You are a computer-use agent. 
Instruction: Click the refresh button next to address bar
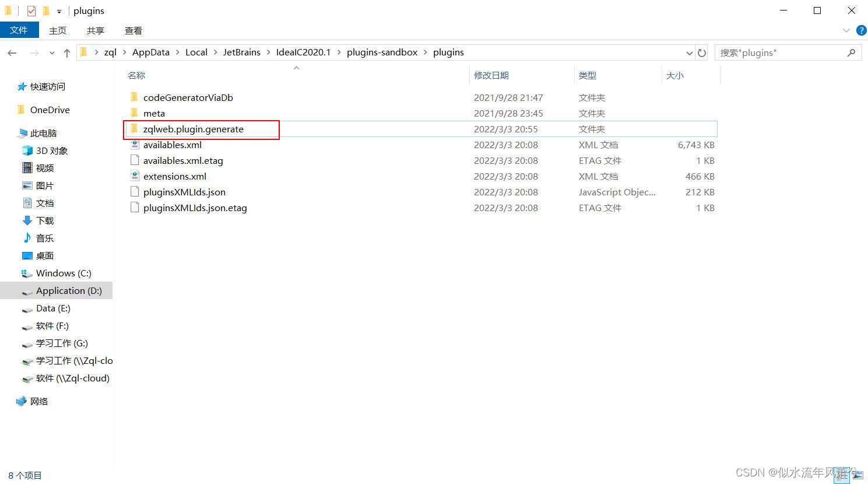(702, 52)
